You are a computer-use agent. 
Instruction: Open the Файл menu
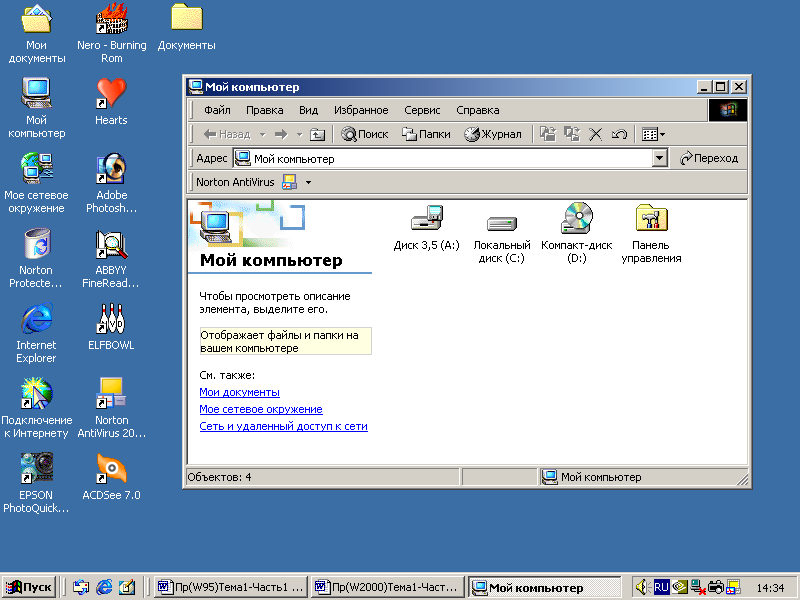217,110
